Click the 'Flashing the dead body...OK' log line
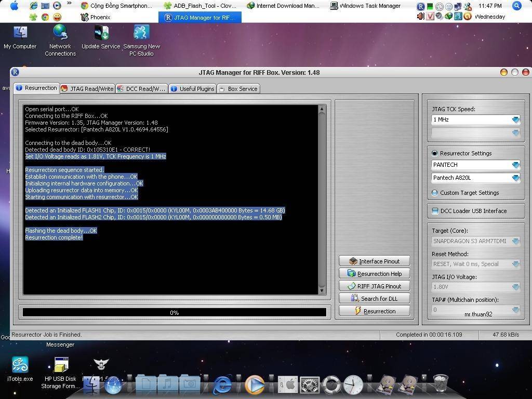The width and height of the screenshot is (532, 399). click(61, 231)
